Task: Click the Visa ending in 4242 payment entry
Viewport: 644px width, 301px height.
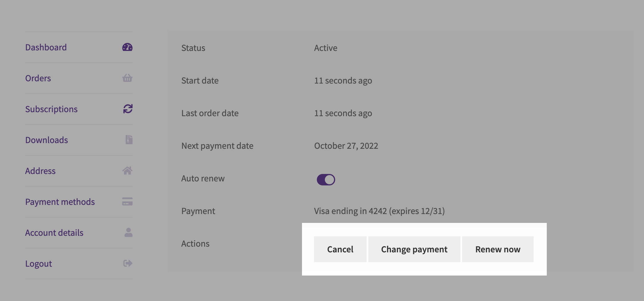Action: click(379, 211)
